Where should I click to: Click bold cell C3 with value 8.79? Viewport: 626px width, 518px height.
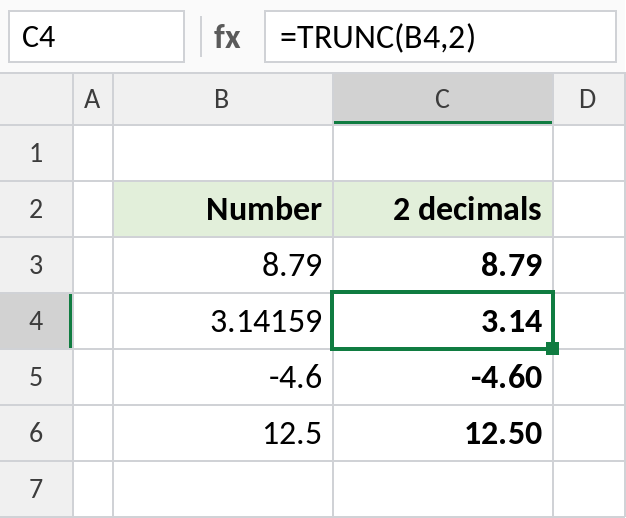tap(443, 265)
